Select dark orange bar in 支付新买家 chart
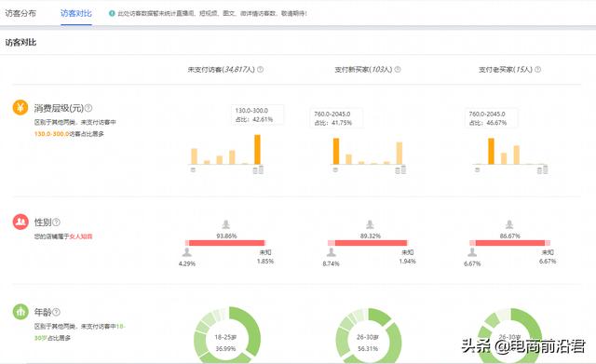 coord(336,151)
